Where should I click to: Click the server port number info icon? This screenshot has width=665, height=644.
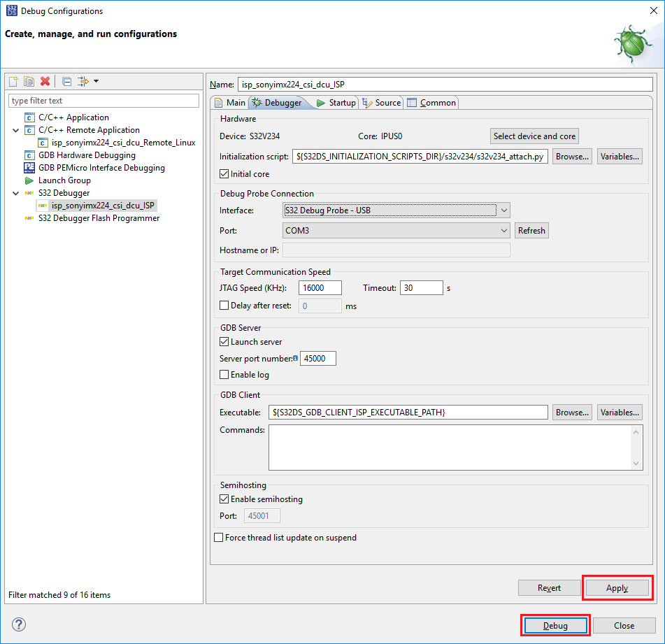[x=296, y=358]
